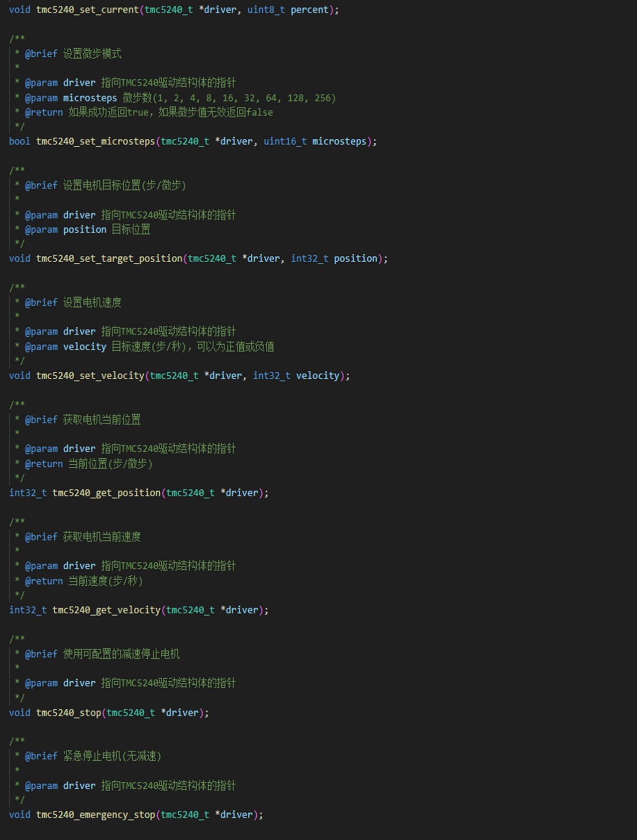Click the velocity parameter in tmc5240_set_velocity

pyautogui.click(x=318, y=376)
